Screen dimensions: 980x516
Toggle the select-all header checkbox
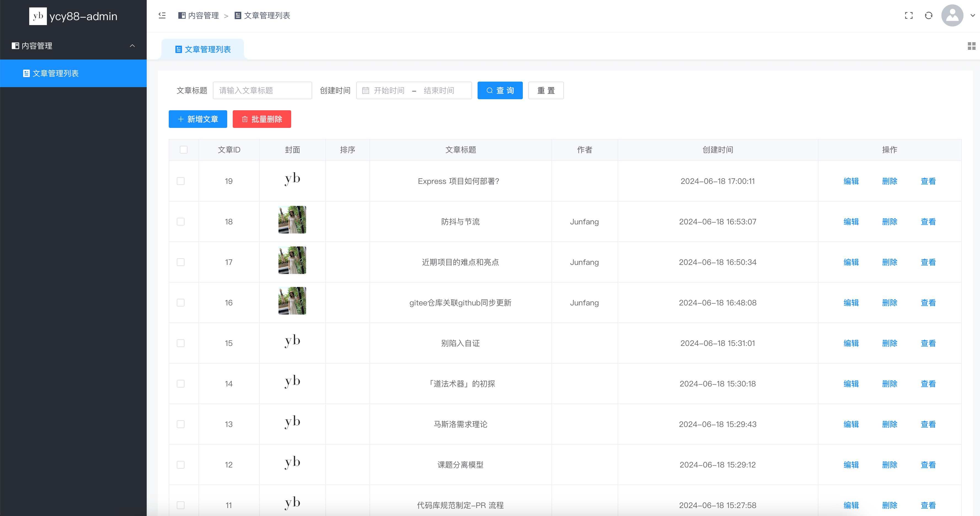pos(184,150)
